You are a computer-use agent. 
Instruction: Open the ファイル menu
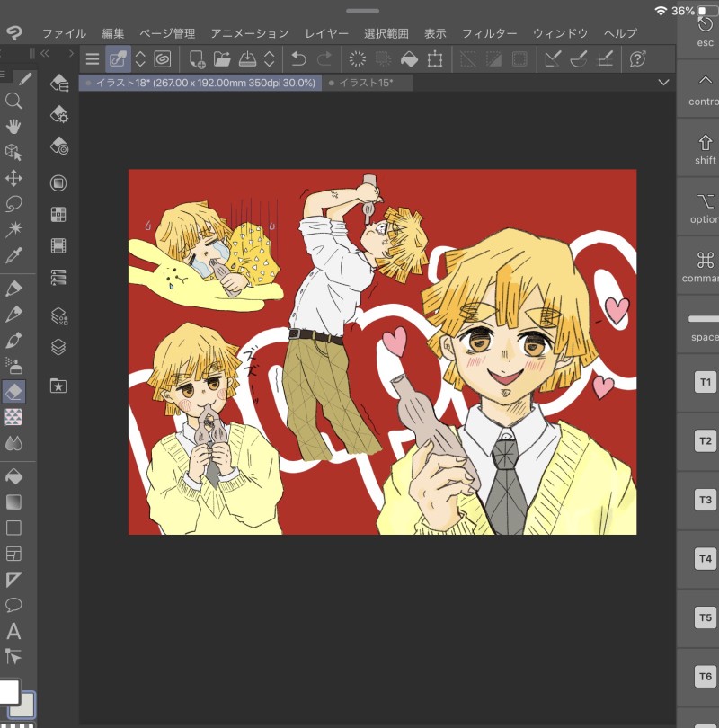click(64, 33)
